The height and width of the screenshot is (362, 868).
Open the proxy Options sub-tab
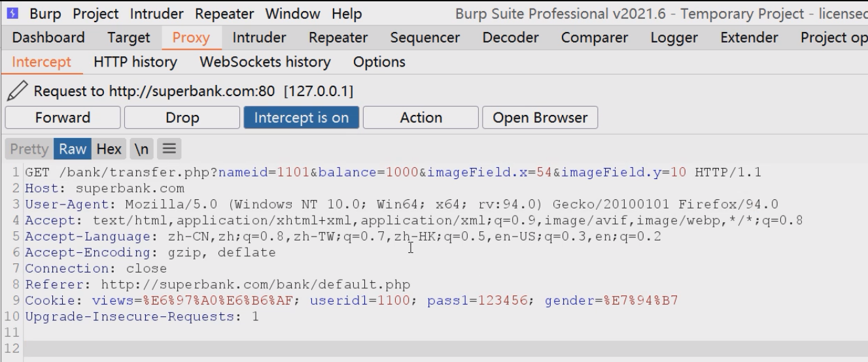click(379, 62)
